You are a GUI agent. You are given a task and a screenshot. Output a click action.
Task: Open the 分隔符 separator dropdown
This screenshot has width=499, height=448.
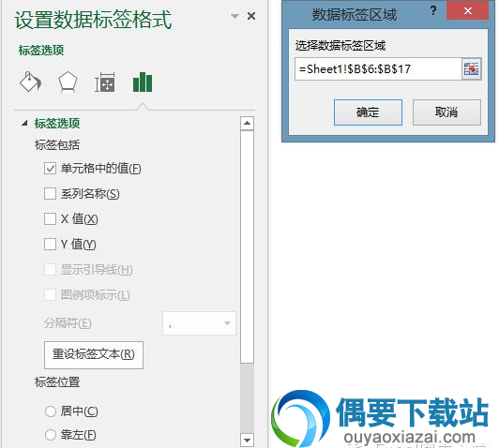click(x=199, y=323)
